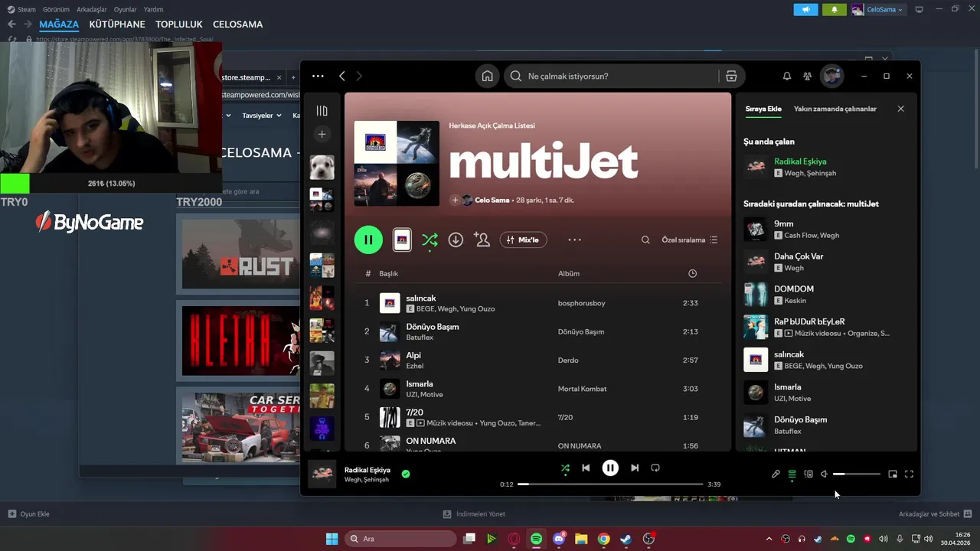This screenshot has height=551, width=980.
Task: Open artist Ezhel link under Alpi
Action: (414, 366)
